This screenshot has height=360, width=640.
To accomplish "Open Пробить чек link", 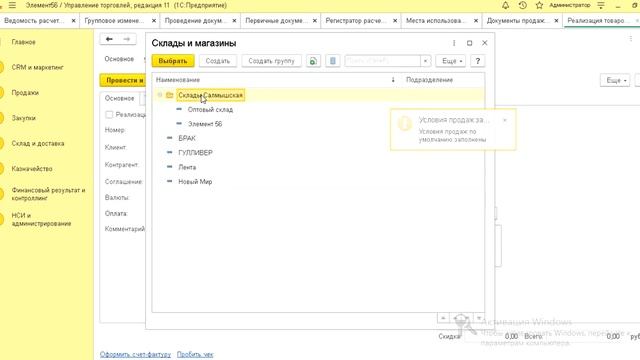I will point(195,354).
